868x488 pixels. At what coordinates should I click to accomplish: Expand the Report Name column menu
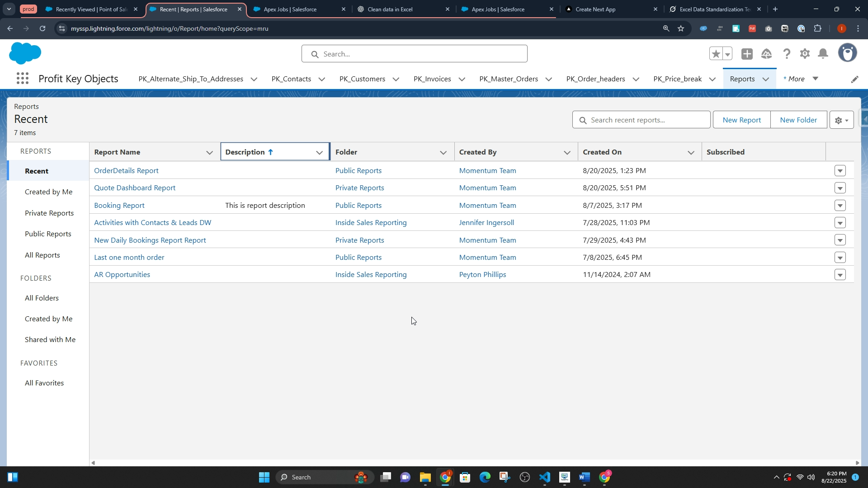click(209, 153)
